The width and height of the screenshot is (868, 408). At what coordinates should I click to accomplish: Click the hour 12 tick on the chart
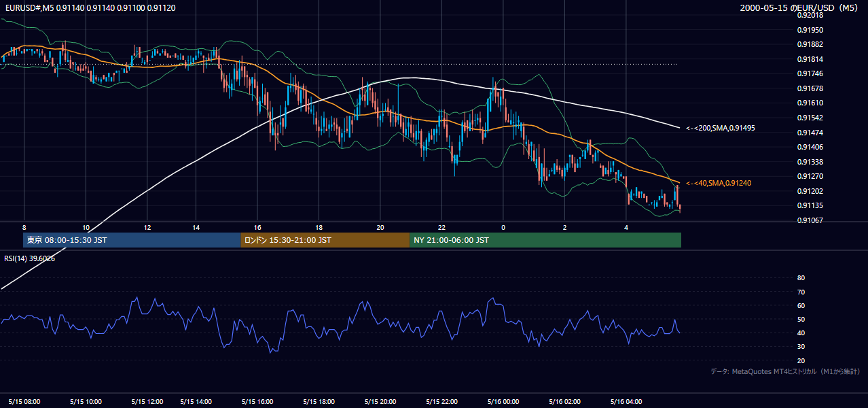point(147,227)
